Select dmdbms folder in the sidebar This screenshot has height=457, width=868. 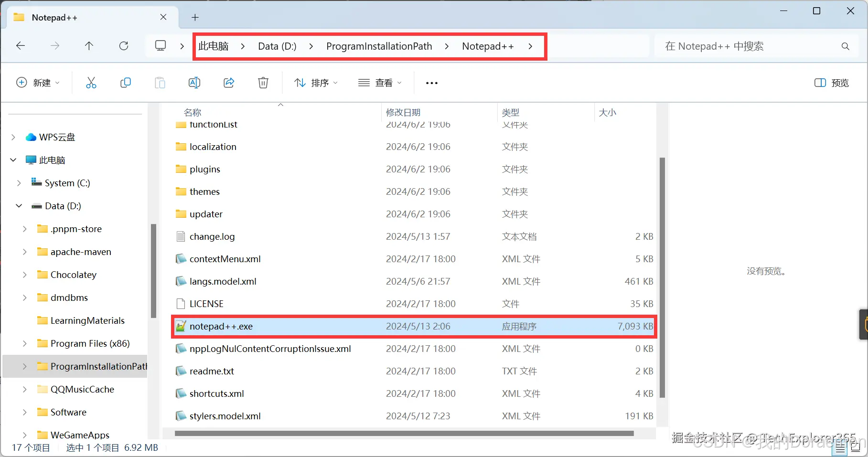tap(69, 298)
